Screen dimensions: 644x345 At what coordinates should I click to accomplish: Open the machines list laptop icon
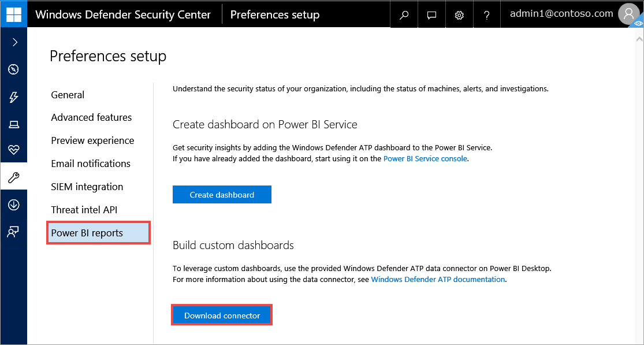(x=13, y=124)
